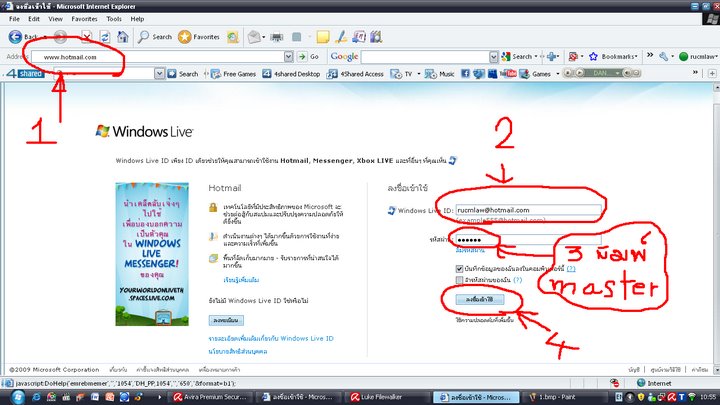The image size is (720, 405).
Task: Click the yellow sticky note toolbar icon
Action: [323, 37]
